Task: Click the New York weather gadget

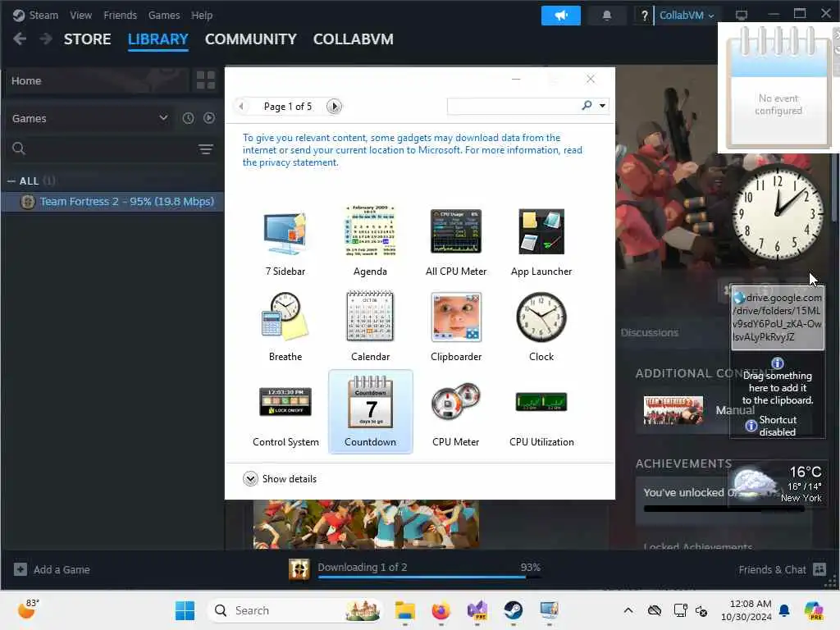Action: [778, 484]
